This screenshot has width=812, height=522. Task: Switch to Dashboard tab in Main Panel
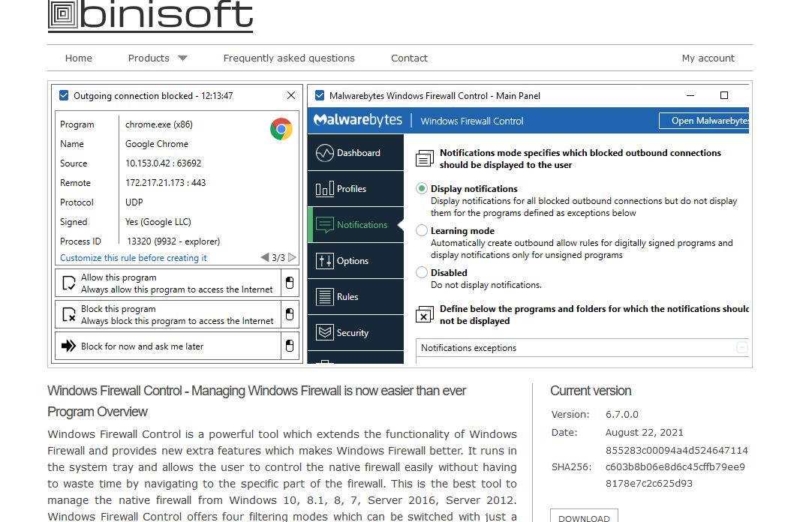[355, 152]
